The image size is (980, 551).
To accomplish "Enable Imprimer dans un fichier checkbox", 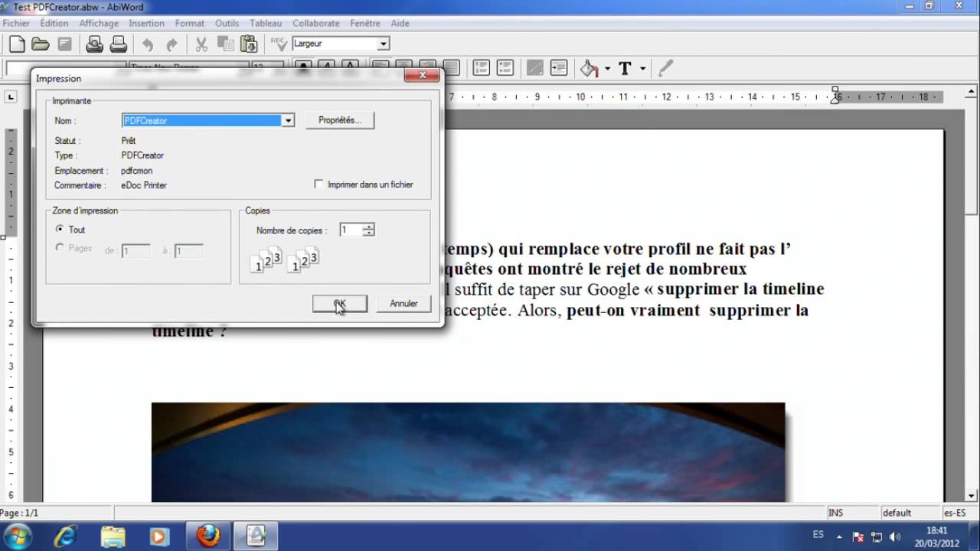I will pos(318,184).
